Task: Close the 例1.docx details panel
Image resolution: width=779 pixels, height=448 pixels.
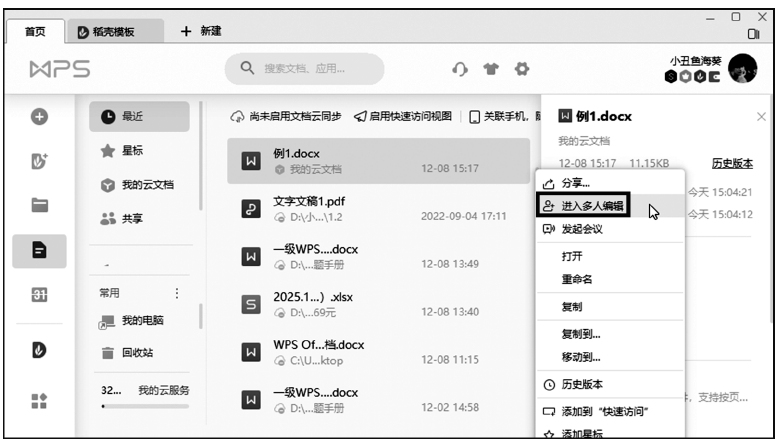Action: click(761, 117)
